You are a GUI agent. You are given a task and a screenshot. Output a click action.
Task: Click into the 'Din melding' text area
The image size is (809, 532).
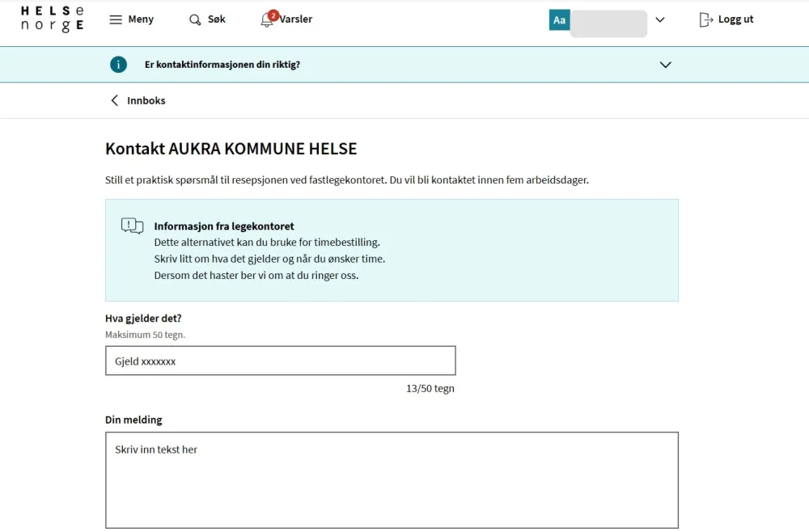click(x=392, y=479)
